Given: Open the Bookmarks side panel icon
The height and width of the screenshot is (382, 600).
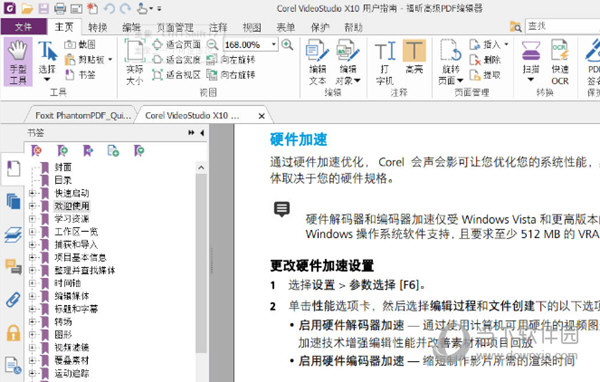Looking at the screenshot, I should click(13, 168).
